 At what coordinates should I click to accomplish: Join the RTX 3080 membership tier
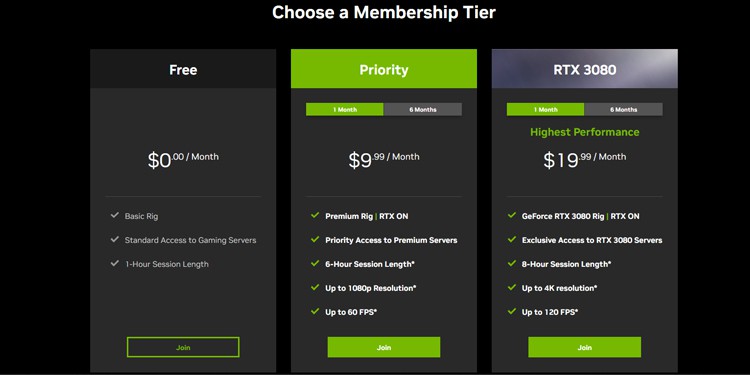(585, 347)
